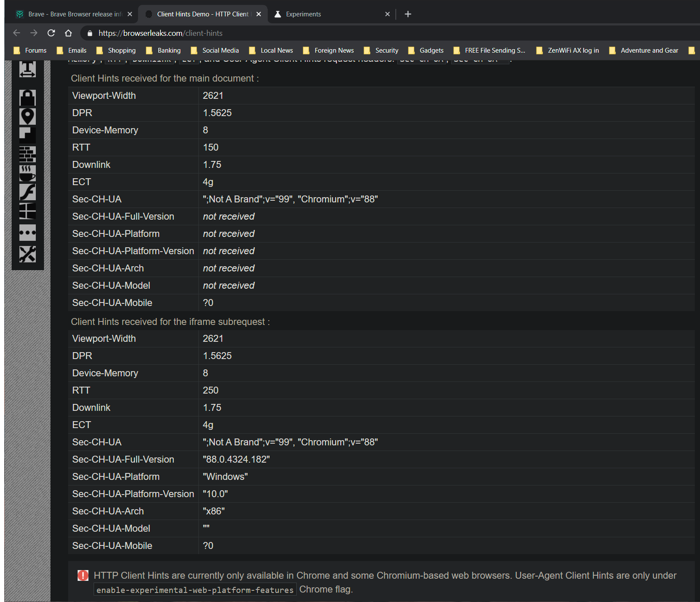
Task: Click the site padlock in address bar
Action: pyautogui.click(x=90, y=33)
